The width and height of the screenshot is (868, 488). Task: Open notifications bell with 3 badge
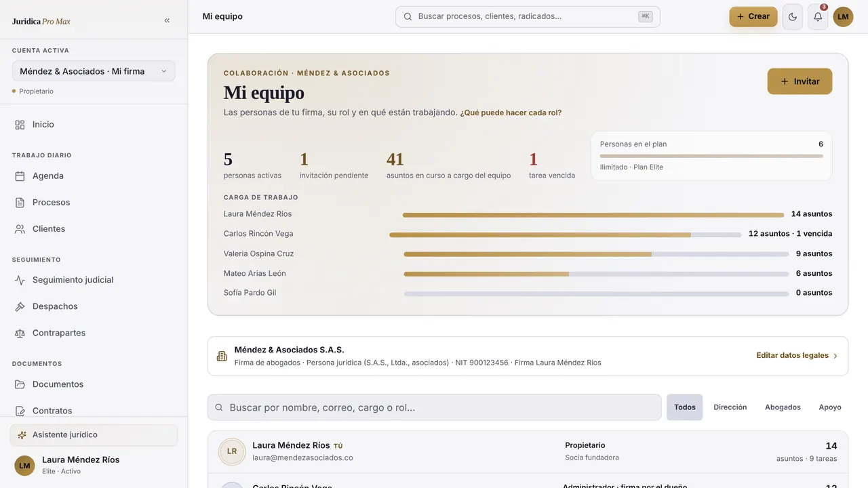(818, 17)
